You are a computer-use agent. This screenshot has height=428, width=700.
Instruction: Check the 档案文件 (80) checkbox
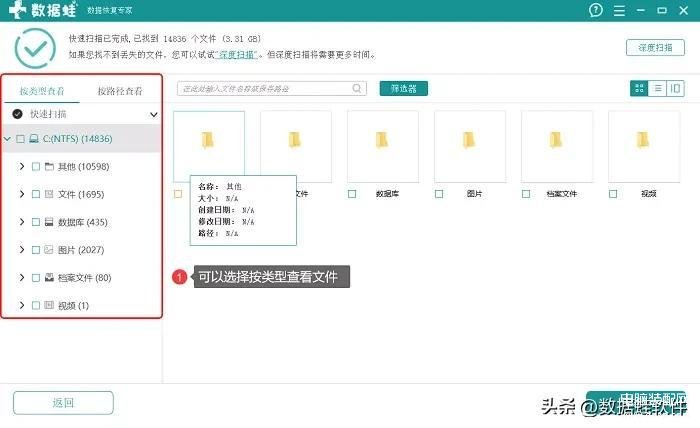coord(36,278)
